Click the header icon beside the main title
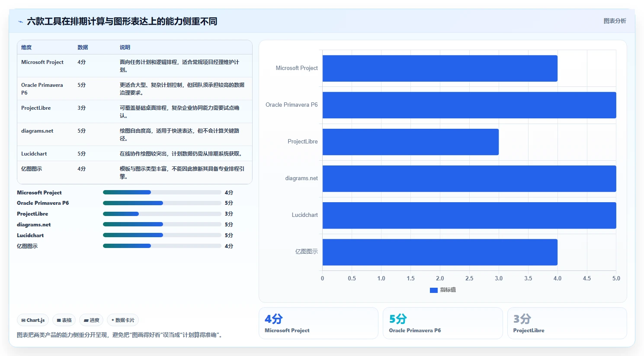The height and width of the screenshot is (356, 644). [20, 22]
